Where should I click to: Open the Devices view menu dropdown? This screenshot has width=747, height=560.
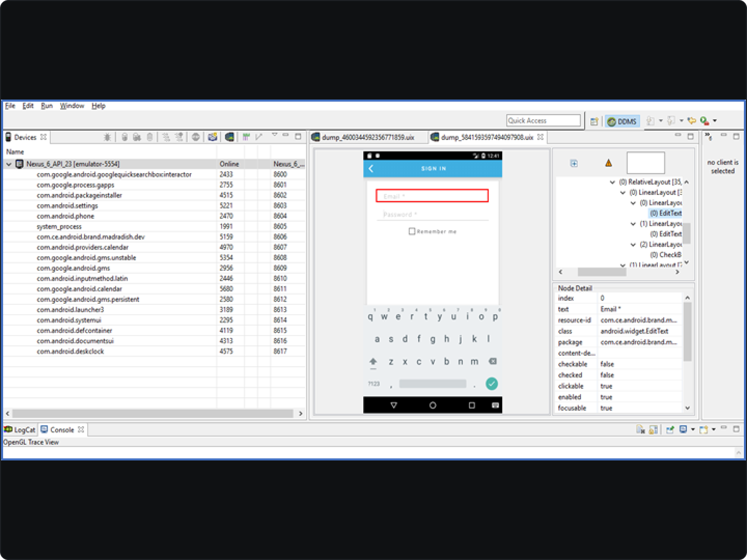pos(274,135)
